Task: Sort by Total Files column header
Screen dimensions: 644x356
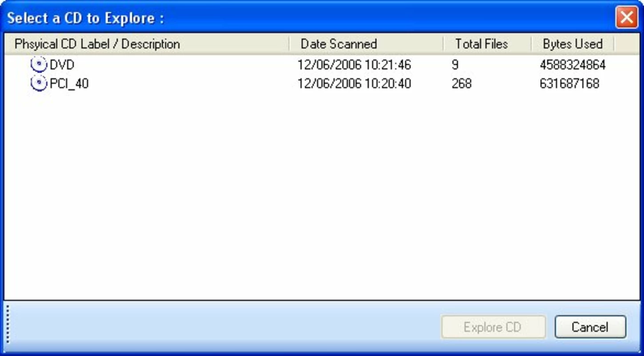Action: coord(488,44)
